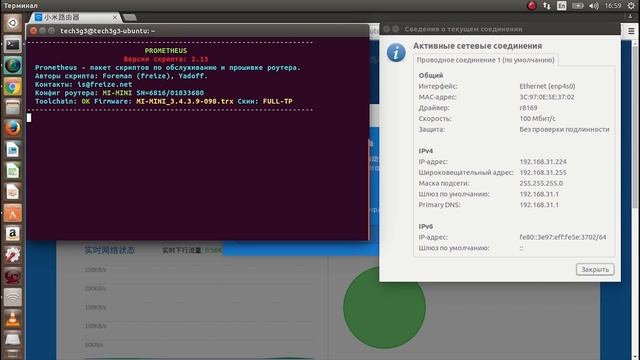Click the FULL-TP skin value
Image resolution: width=640 pixels, height=360 pixels.
(x=278, y=101)
